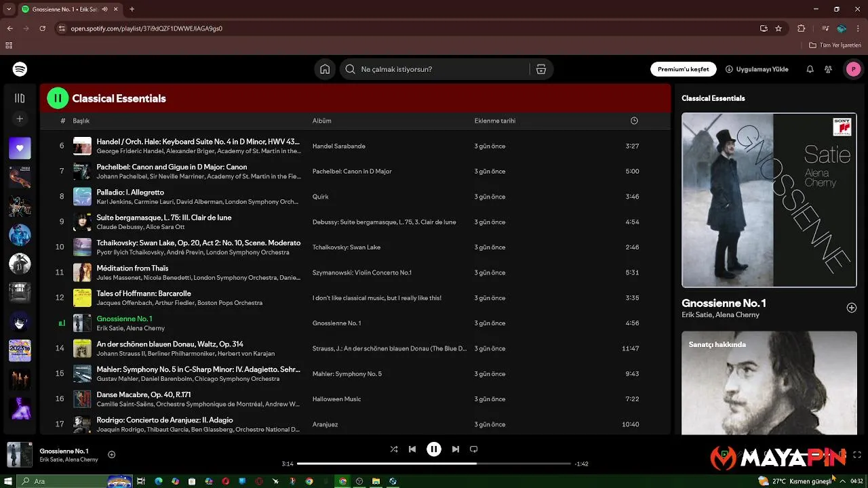Open Task View on the taskbar
Image resolution: width=868 pixels, height=488 pixels.
point(141,481)
